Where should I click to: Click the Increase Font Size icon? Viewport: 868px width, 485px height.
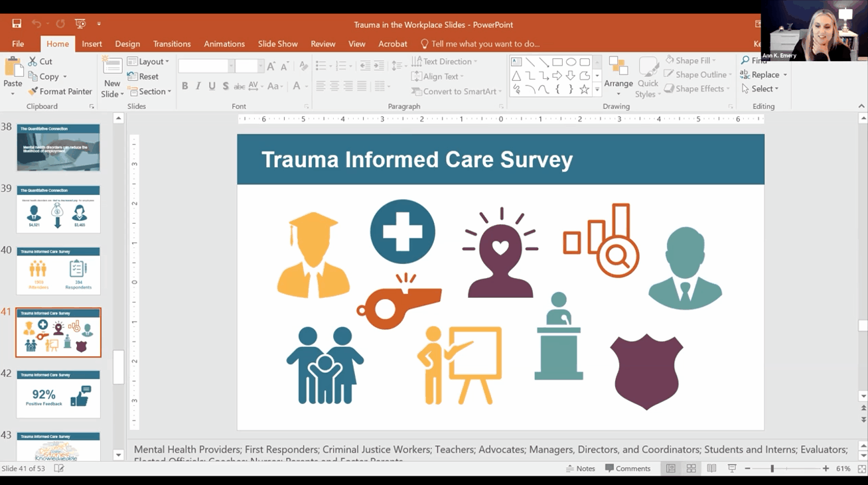coord(271,66)
